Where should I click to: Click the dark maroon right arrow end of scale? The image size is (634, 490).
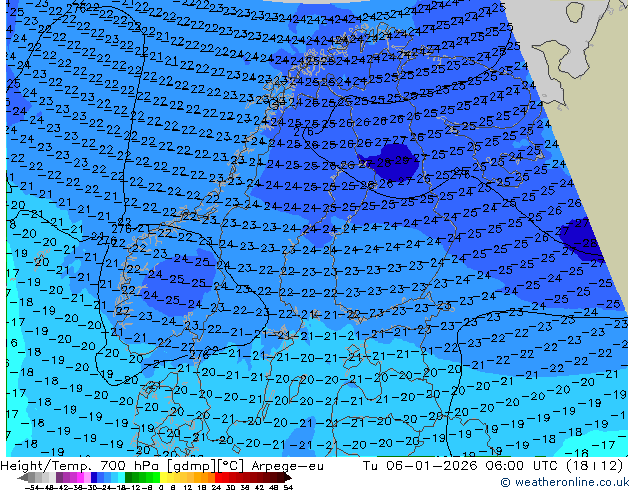coord(288,477)
